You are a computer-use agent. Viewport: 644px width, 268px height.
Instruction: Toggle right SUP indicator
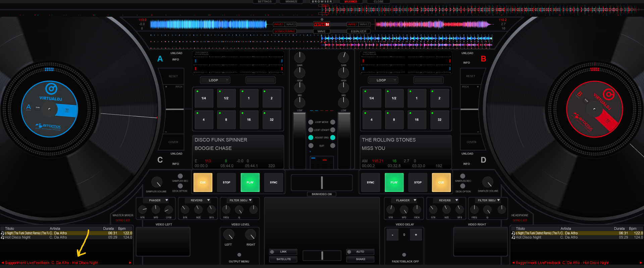pyautogui.click(x=333, y=145)
